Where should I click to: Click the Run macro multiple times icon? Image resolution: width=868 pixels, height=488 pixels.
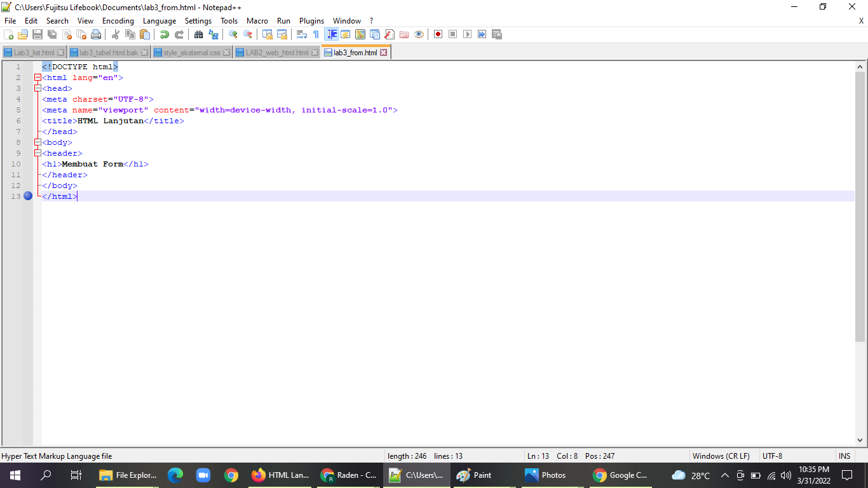click(x=482, y=34)
